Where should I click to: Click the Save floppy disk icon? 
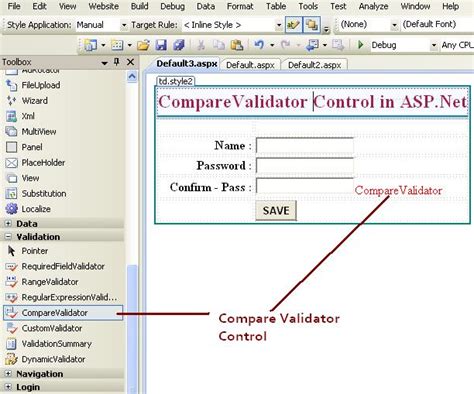click(161, 45)
